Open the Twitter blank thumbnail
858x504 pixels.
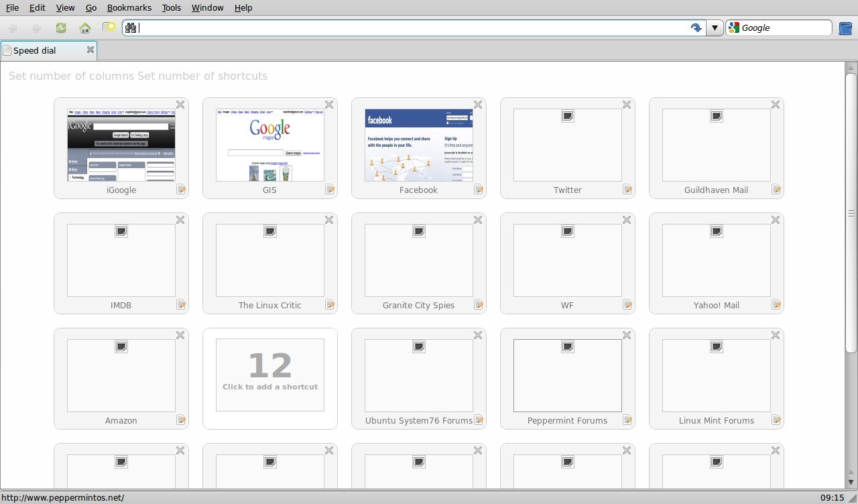pyautogui.click(x=568, y=145)
